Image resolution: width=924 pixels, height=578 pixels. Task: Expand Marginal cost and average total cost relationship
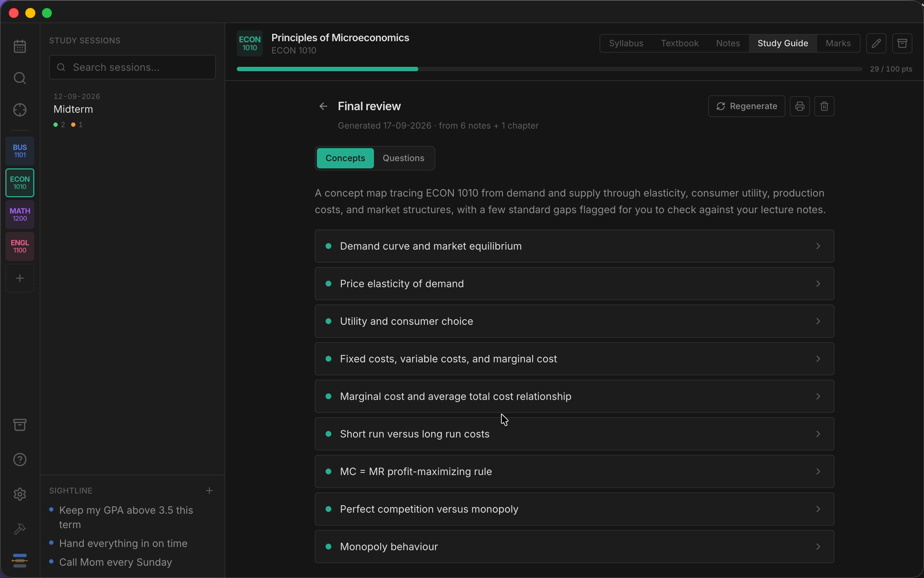point(574,396)
